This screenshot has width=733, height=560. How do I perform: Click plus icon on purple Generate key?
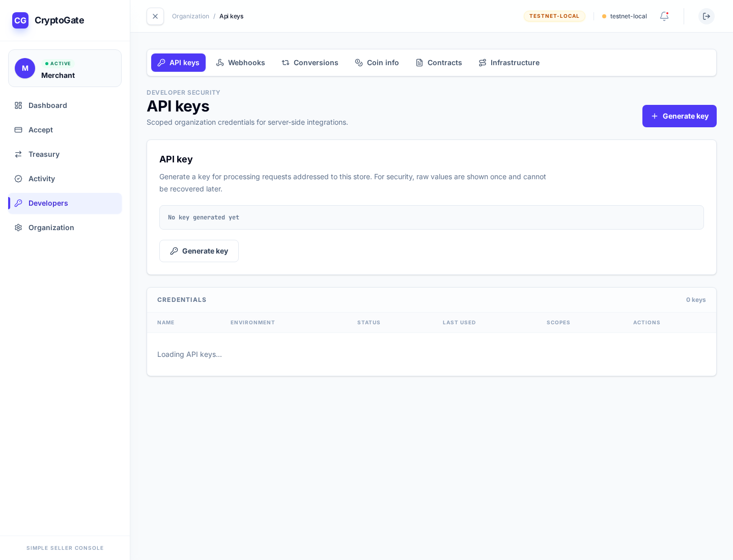pos(655,116)
